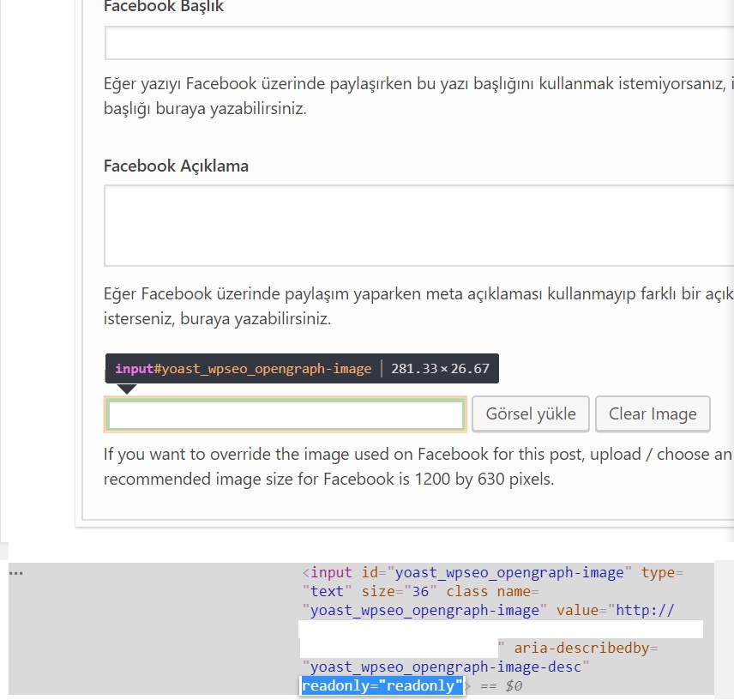The width and height of the screenshot is (734, 700).
Task: Click the "yoast_wpseo_opengraph-image-desc" attribute value
Action: 446,667
